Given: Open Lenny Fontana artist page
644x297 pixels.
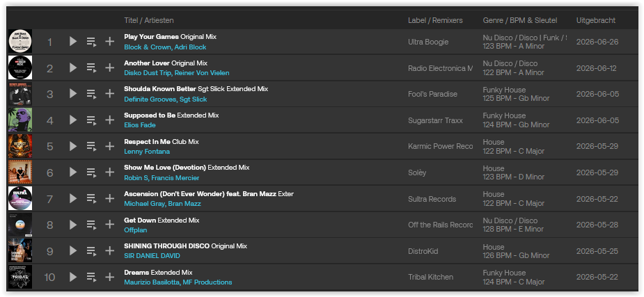Looking at the screenshot, I should (x=147, y=152).
